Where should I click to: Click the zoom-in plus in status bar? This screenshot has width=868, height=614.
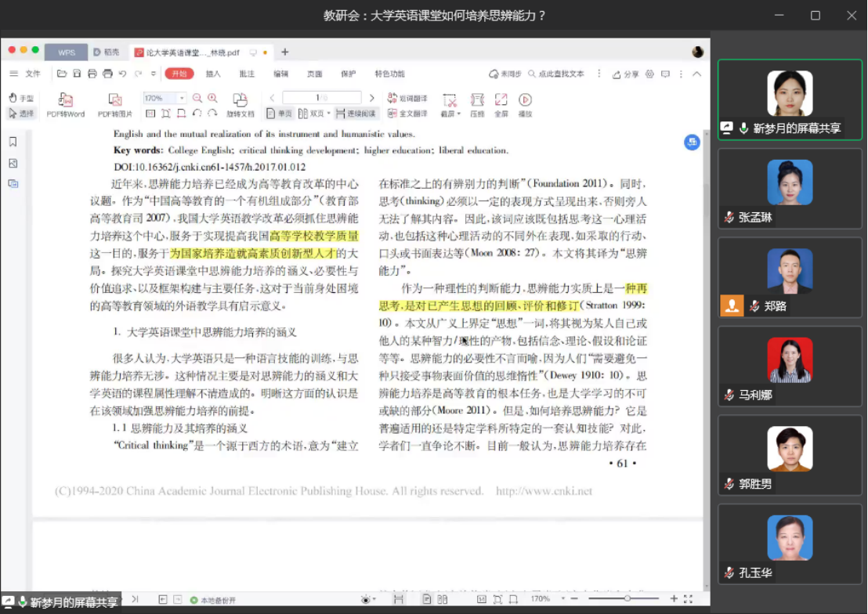point(674,598)
